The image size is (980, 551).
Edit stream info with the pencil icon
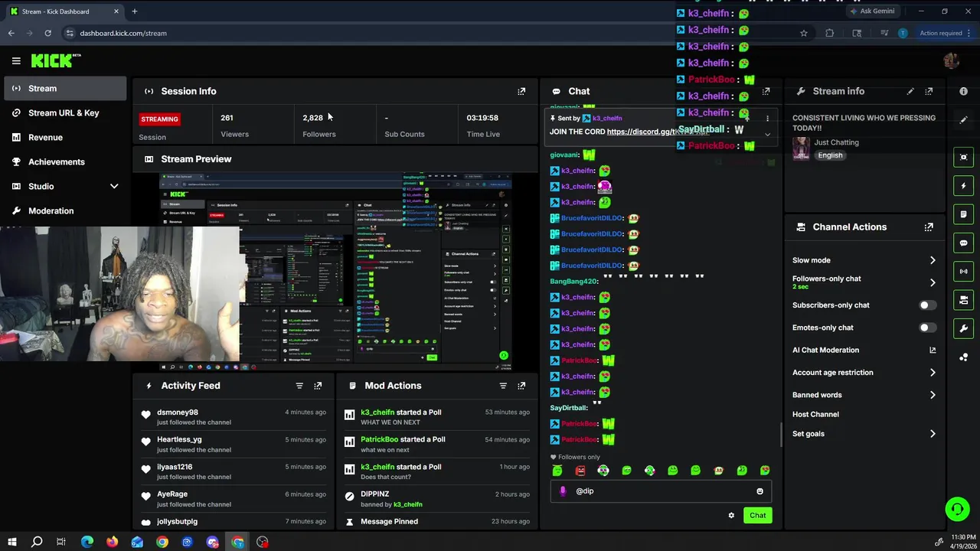click(x=910, y=91)
